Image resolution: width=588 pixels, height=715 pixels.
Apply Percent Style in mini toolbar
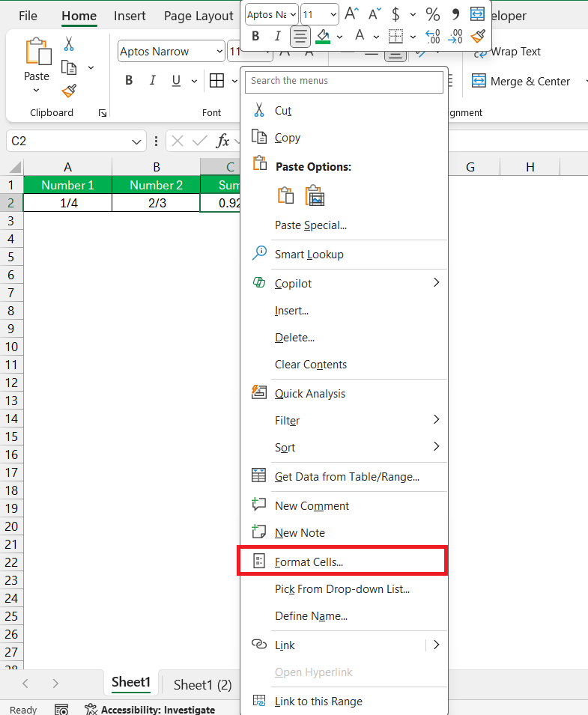(432, 14)
